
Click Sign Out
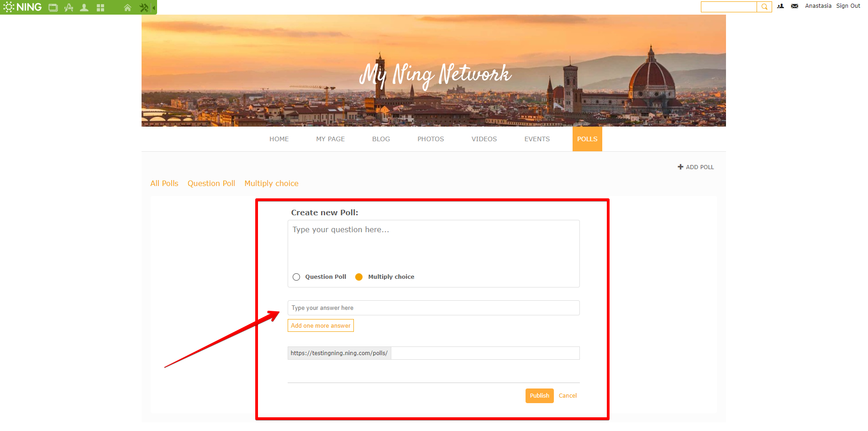click(x=848, y=6)
